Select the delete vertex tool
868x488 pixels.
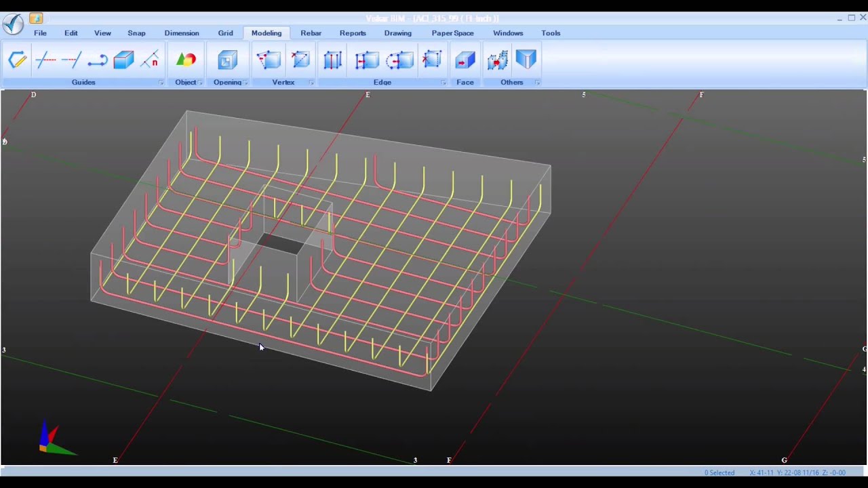pyautogui.click(x=300, y=60)
